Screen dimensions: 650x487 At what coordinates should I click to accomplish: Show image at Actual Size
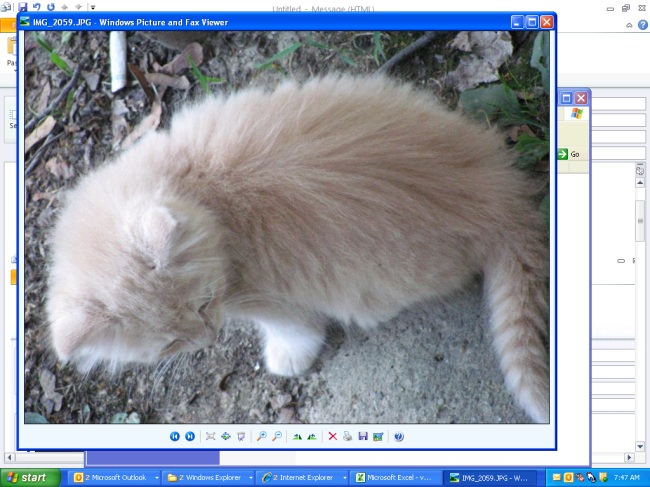tap(225, 437)
